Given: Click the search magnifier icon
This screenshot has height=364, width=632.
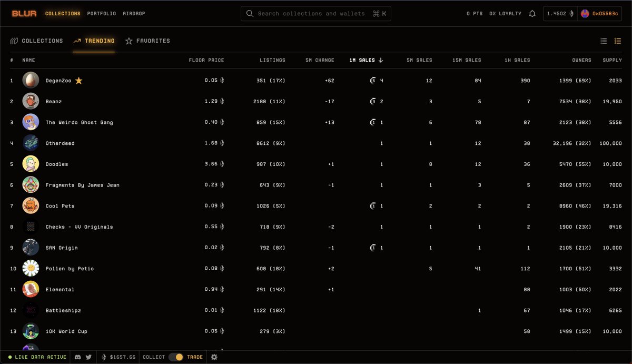Looking at the screenshot, I should [x=250, y=14].
